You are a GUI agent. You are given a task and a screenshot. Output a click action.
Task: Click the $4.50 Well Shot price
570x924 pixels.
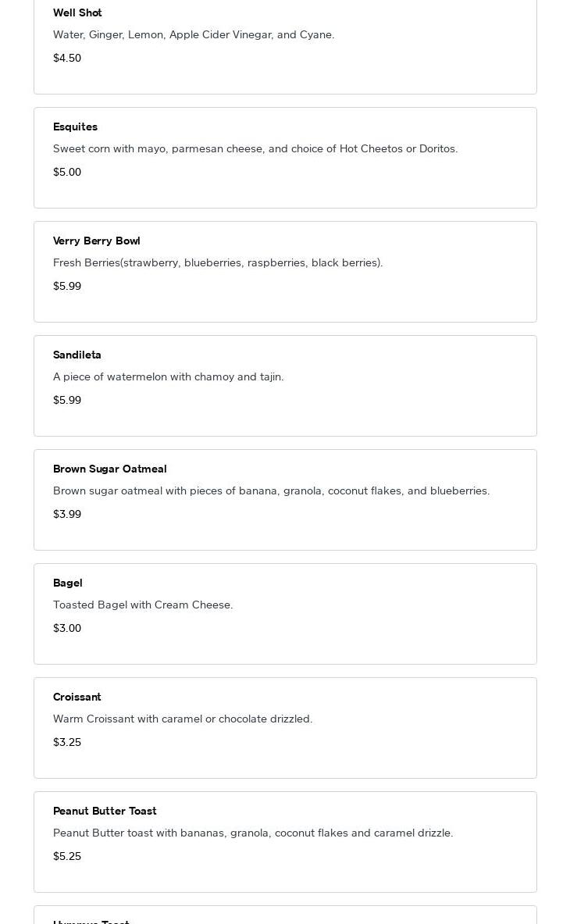[x=67, y=58]
